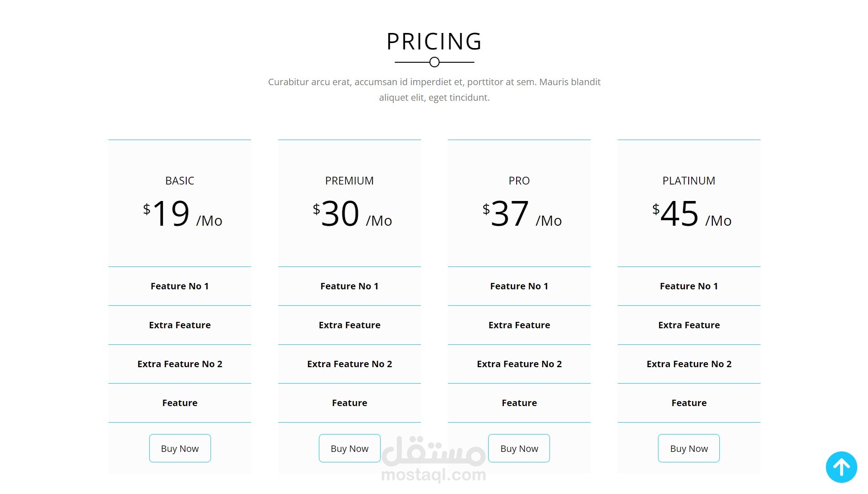The width and height of the screenshot is (868, 494).
Task: Click the scroll-to-top arrow icon
Action: coord(841,467)
